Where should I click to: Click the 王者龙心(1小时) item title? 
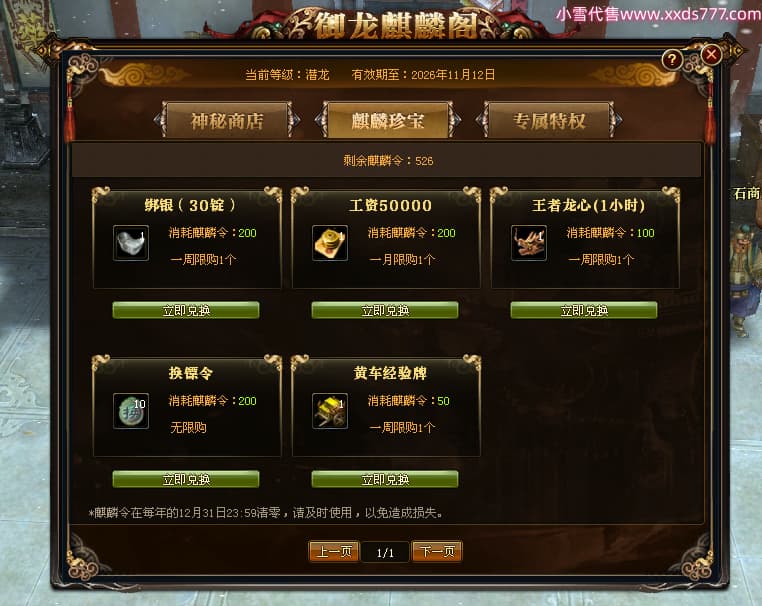589,206
